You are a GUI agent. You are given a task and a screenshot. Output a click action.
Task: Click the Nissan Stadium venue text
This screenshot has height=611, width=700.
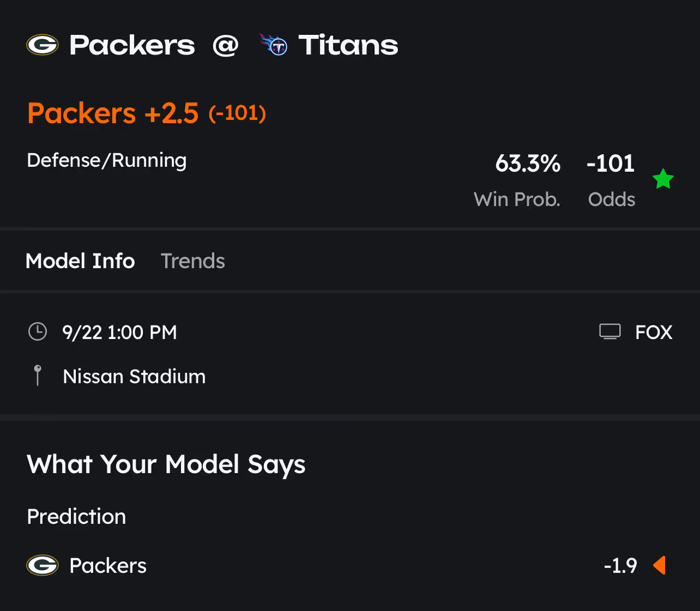click(134, 376)
